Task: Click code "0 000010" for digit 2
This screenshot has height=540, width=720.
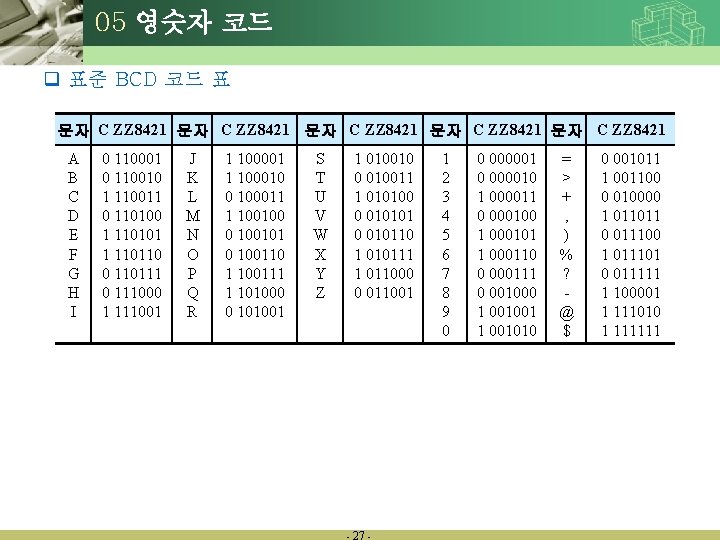Action: [x=507, y=178]
